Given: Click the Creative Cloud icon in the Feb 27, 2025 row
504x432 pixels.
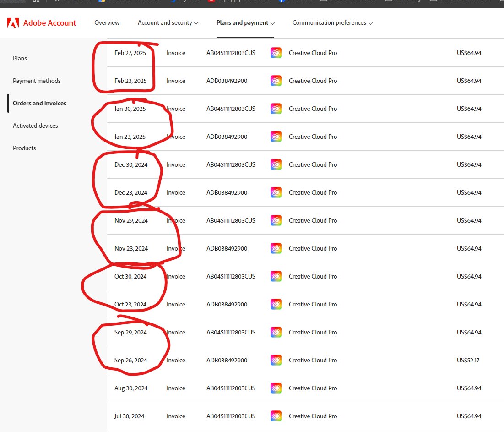Looking at the screenshot, I should click(x=276, y=53).
